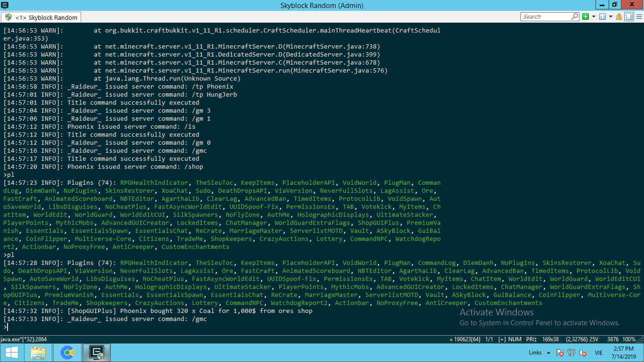Click the 'java.lang.Thread.run(Unknown Source)' warning line
644x362 pixels.
click(x=122, y=79)
